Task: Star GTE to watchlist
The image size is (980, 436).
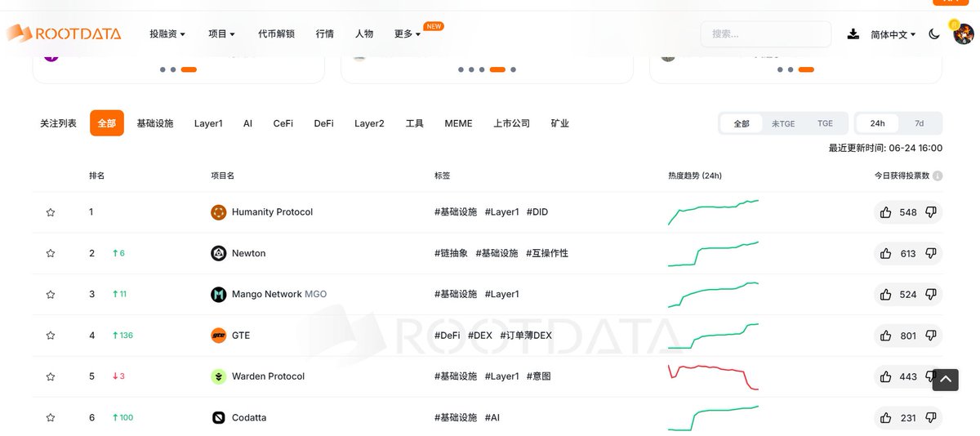Action: coord(51,336)
